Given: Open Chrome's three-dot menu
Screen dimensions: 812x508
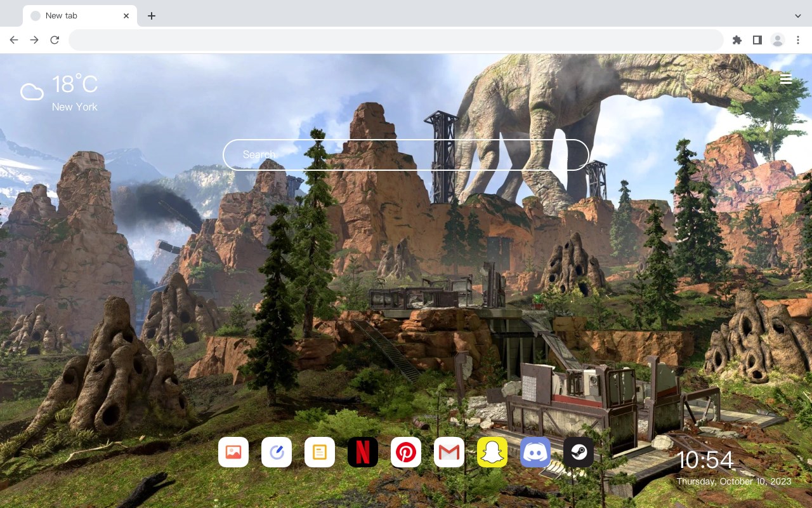Looking at the screenshot, I should [x=798, y=40].
